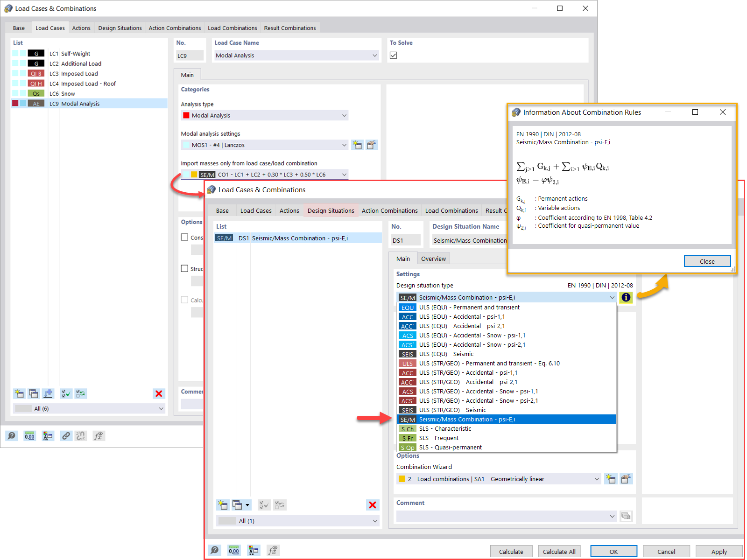Image resolution: width=747 pixels, height=560 pixels.
Task: Invert the design situation selection
Action: point(280,504)
